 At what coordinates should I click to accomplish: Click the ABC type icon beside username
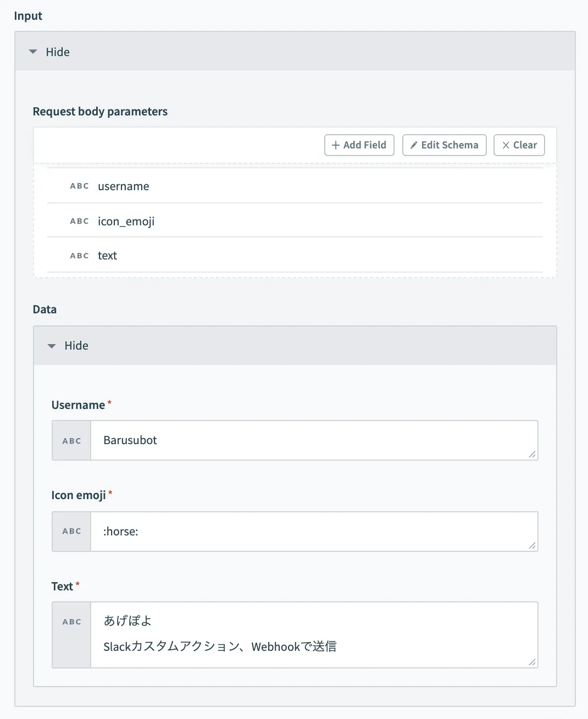[79, 186]
